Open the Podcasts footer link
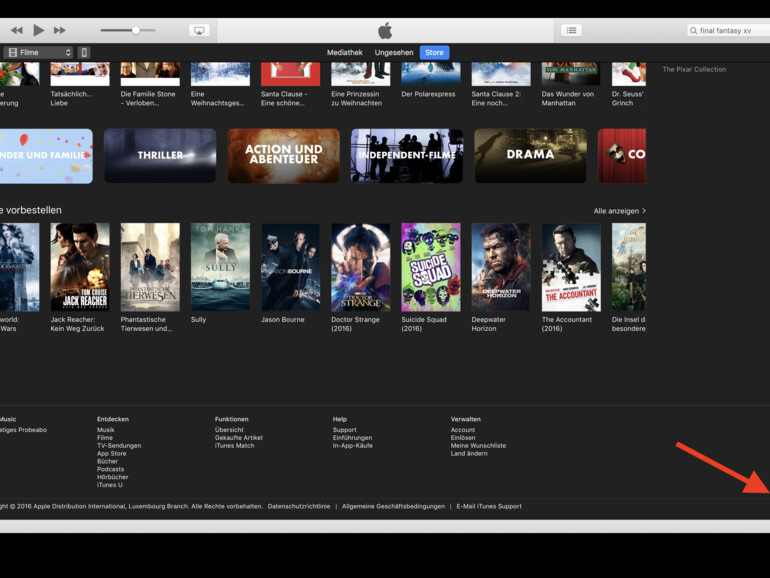 click(x=110, y=469)
